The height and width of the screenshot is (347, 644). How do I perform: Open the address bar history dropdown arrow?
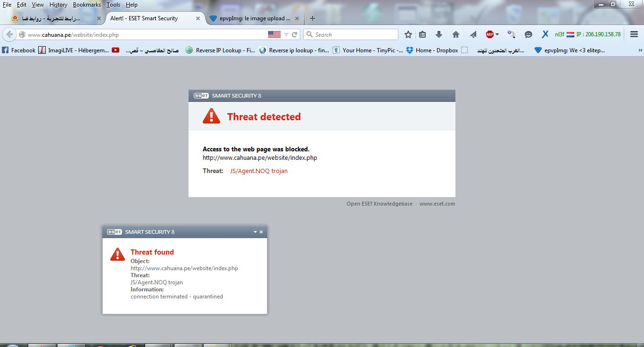click(286, 34)
